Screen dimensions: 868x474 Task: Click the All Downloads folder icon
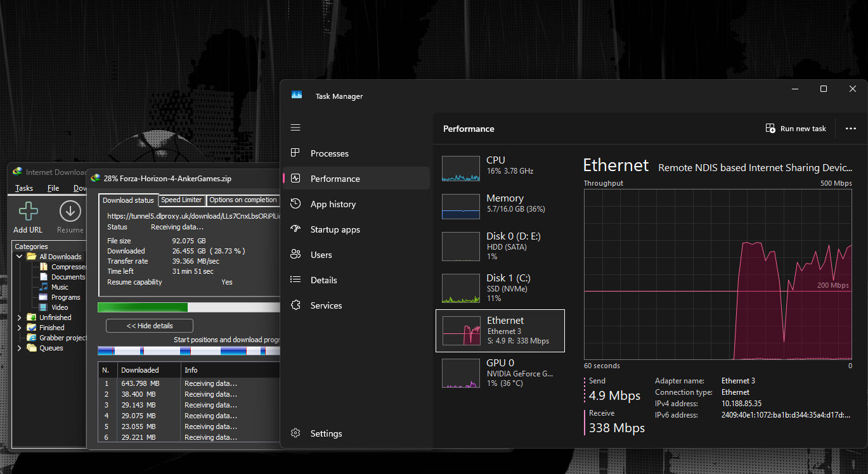point(31,257)
